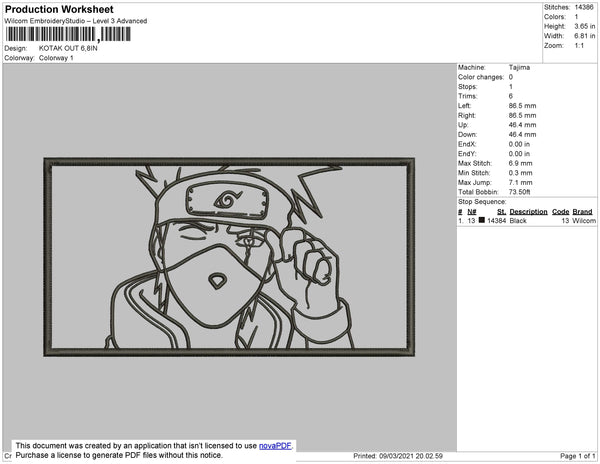Click the Colorway 1 value
The width and height of the screenshot is (600, 464).
tap(56, 58)
